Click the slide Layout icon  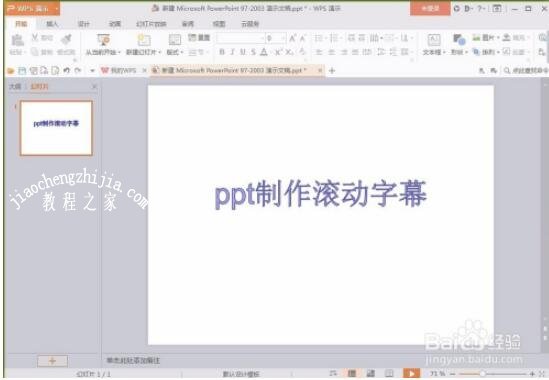pyautogui.click(x=174, y=40)
